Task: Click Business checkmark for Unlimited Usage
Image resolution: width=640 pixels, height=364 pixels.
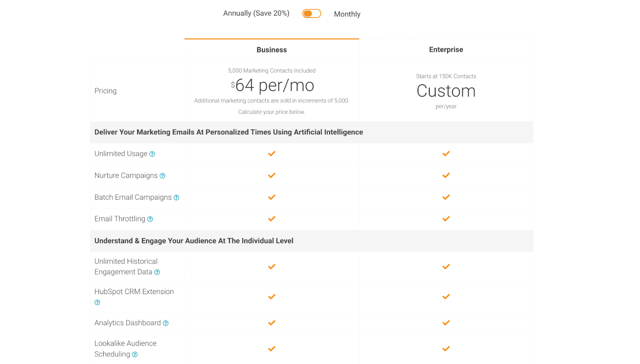Action: coord(272,154)
